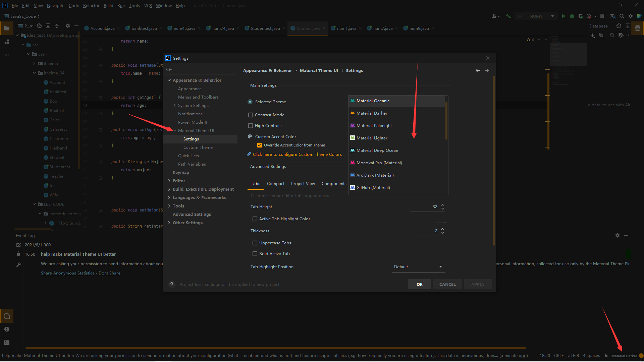This screenshot has height=362, width=644.
Task: Select Material Palenight from the theme list
Action: pos(374,126)
